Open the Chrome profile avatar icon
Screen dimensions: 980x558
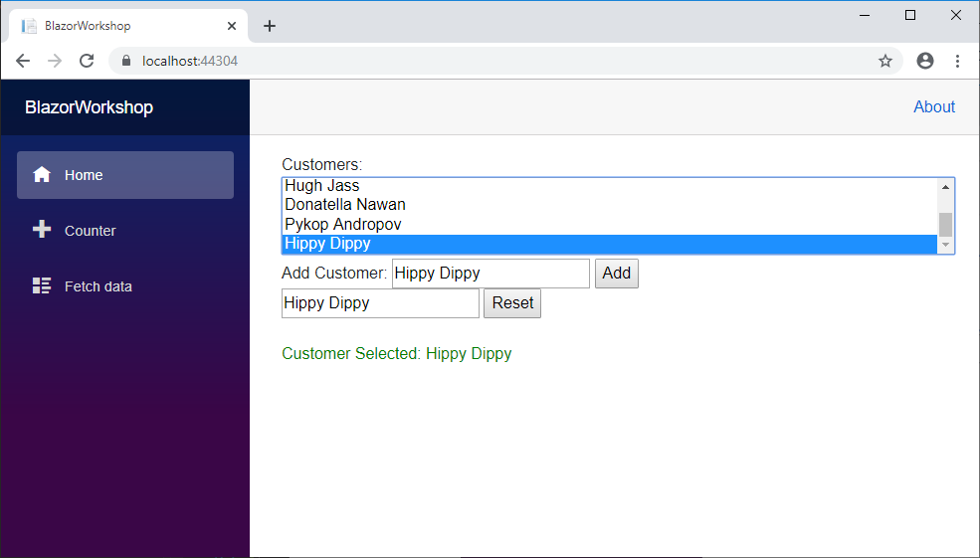(x=925, y=61)
